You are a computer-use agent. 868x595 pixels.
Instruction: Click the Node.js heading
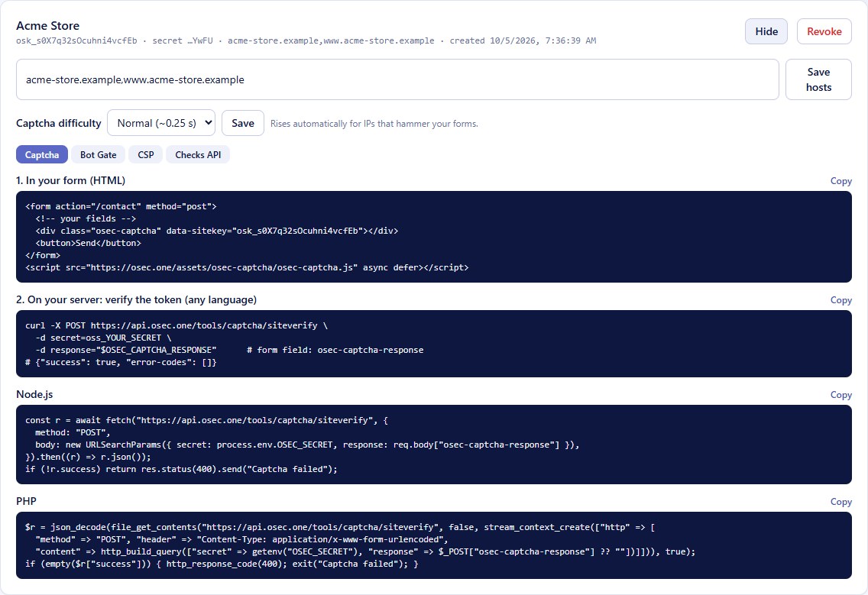point(34,394)
